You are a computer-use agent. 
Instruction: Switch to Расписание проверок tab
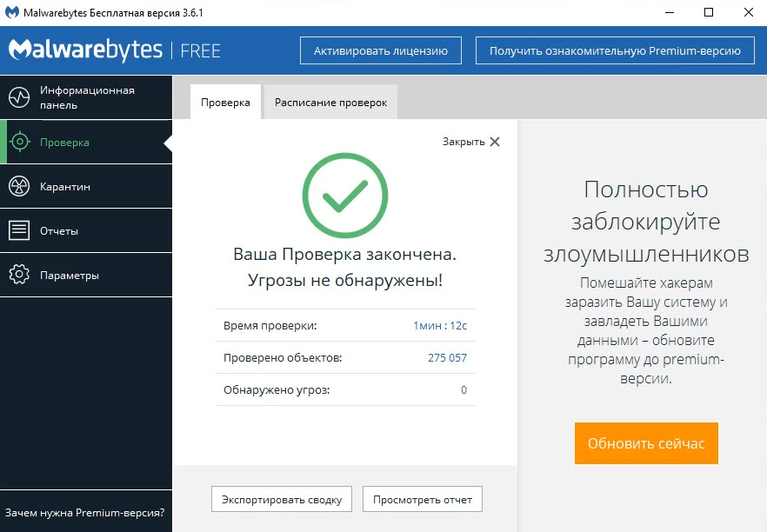tap(330, 103)
